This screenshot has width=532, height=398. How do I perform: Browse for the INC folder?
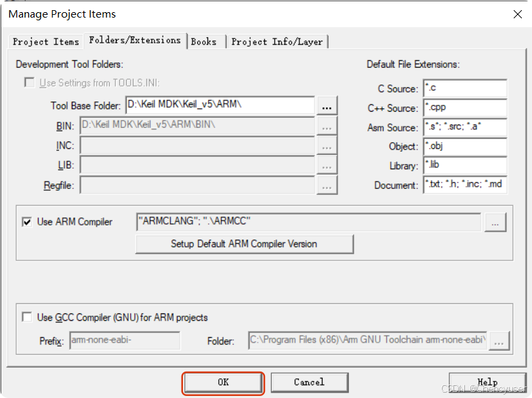pyautogui.click(x=327, y=146)
